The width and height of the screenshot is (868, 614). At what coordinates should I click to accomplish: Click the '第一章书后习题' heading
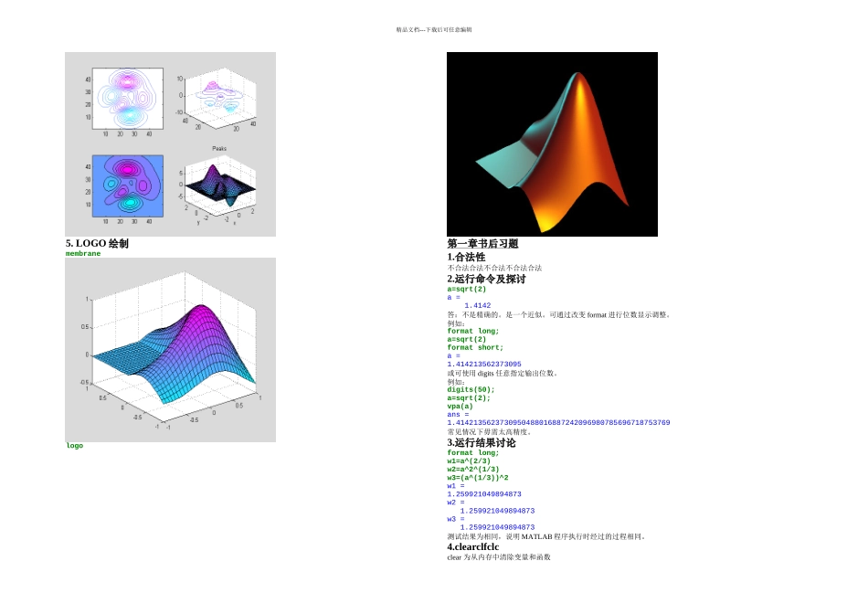coord(482,244)
